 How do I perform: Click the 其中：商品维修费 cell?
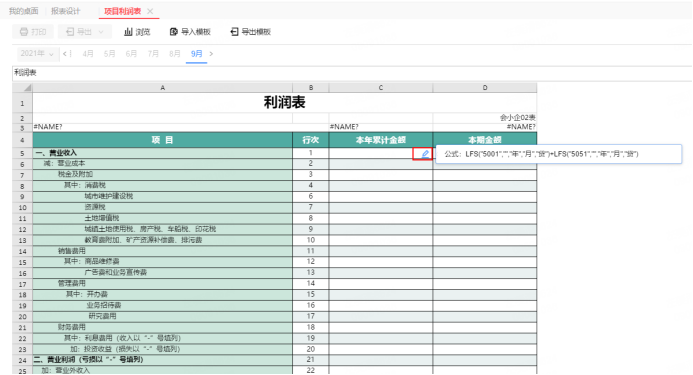click(x=163, y=262)
